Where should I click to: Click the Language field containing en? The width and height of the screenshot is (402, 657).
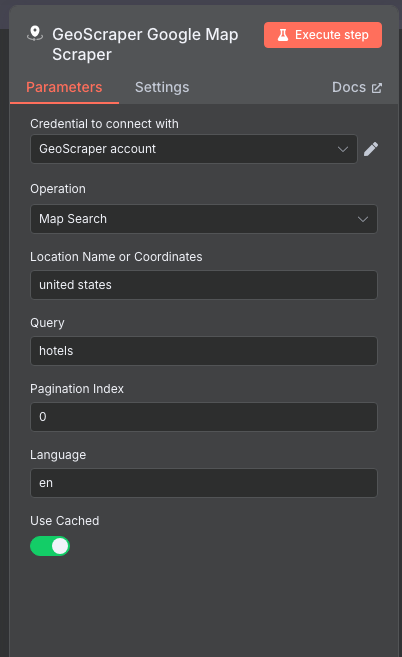click(204, 483)
